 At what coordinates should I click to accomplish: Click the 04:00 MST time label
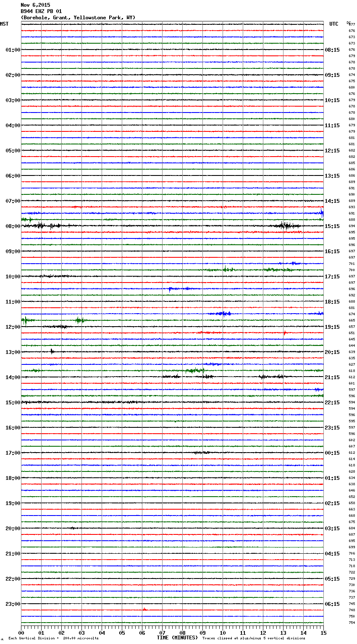tap(13, 126)
